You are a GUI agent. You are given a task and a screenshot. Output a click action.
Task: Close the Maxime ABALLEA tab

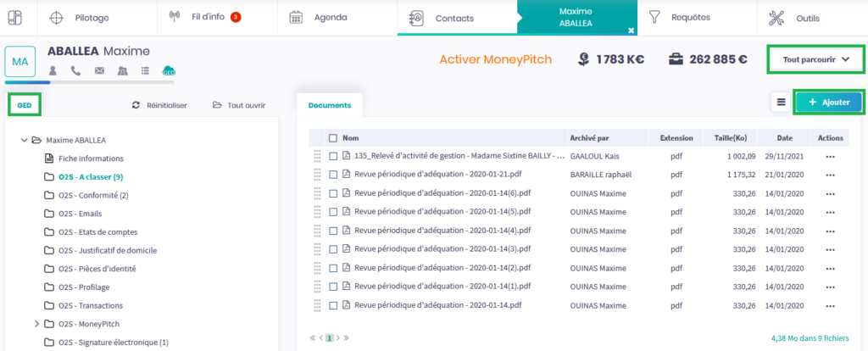coord(631,30)
